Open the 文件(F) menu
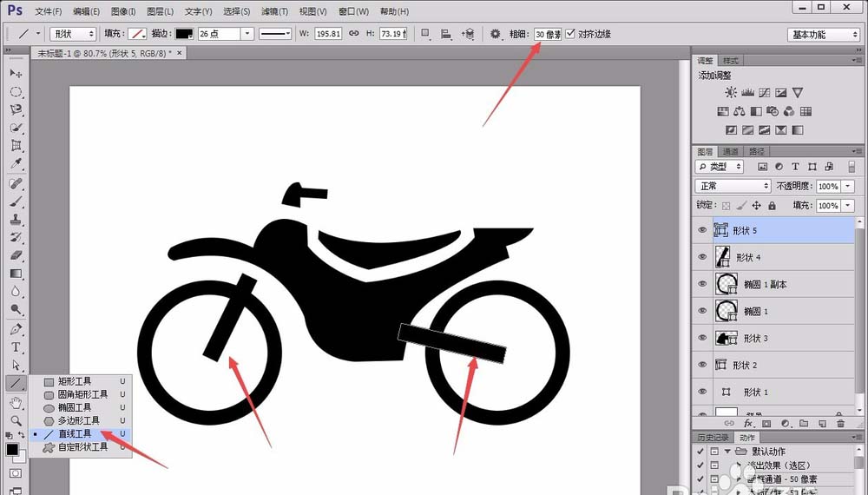 [x=48, y=11]
